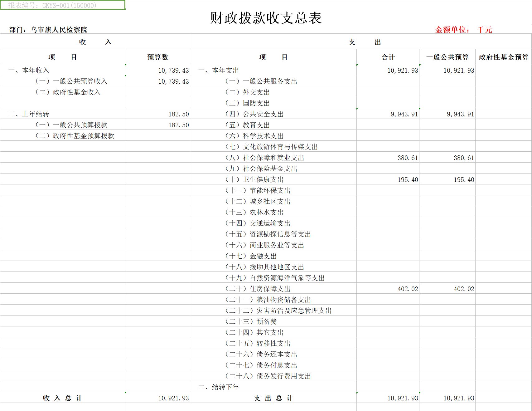Click the 一般公共预算 column header
The width and height of the screenshot is (532, 411).
(x=447, y=57)
